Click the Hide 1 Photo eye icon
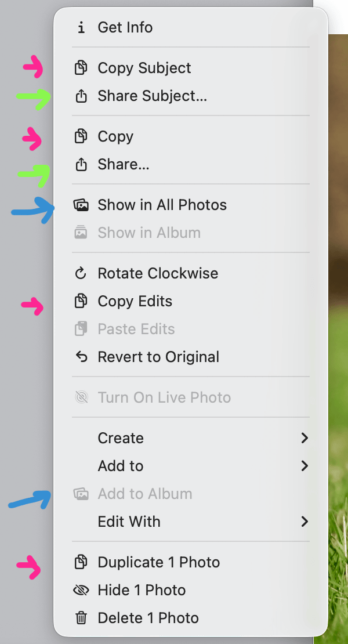348x644 pixels. tap(81, 590)
